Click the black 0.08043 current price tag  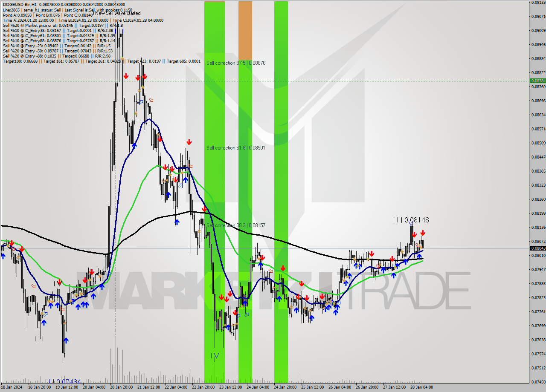[537, 248]
